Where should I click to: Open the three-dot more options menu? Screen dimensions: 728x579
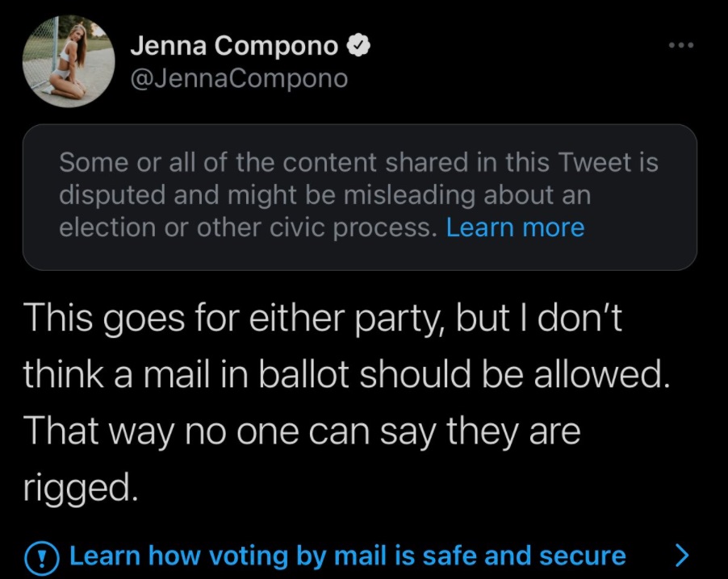(x=681, y=45)
